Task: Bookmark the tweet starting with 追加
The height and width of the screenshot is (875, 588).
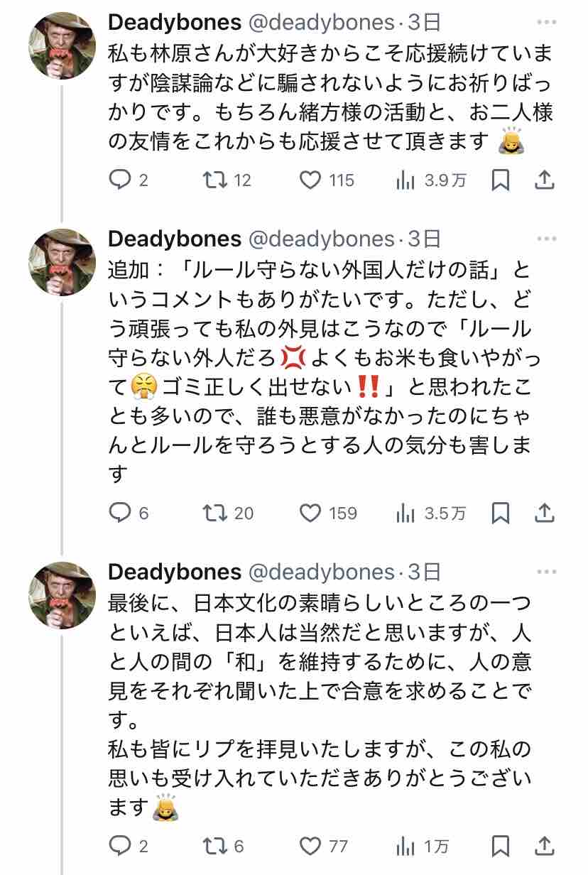Action: click(x=501, y=513)
